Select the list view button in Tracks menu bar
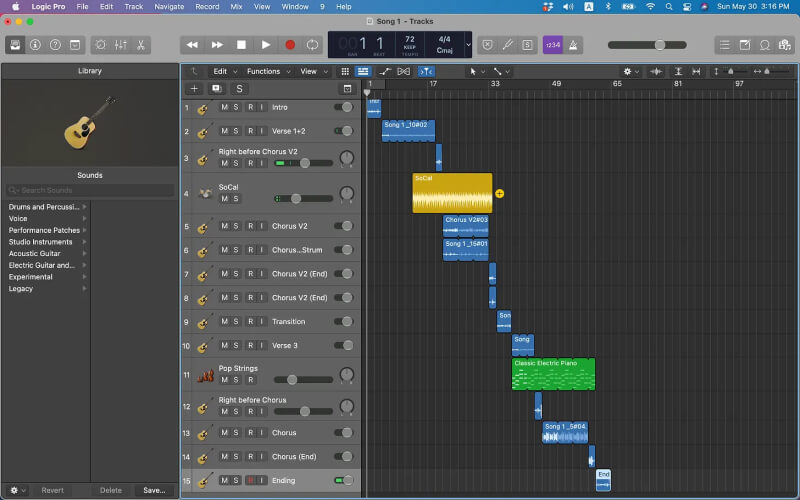The width and height of the screenshot is (800, 500). tap(363, 71)
